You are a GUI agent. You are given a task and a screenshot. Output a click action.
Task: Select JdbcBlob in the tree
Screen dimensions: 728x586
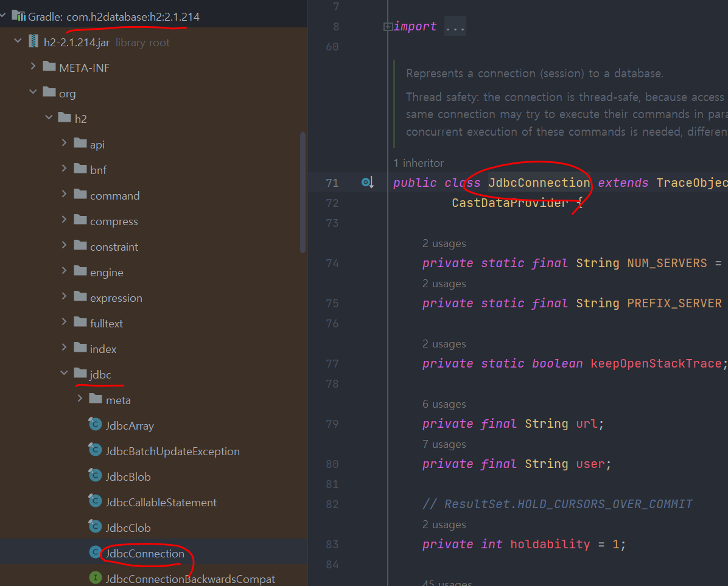[128, 476]
